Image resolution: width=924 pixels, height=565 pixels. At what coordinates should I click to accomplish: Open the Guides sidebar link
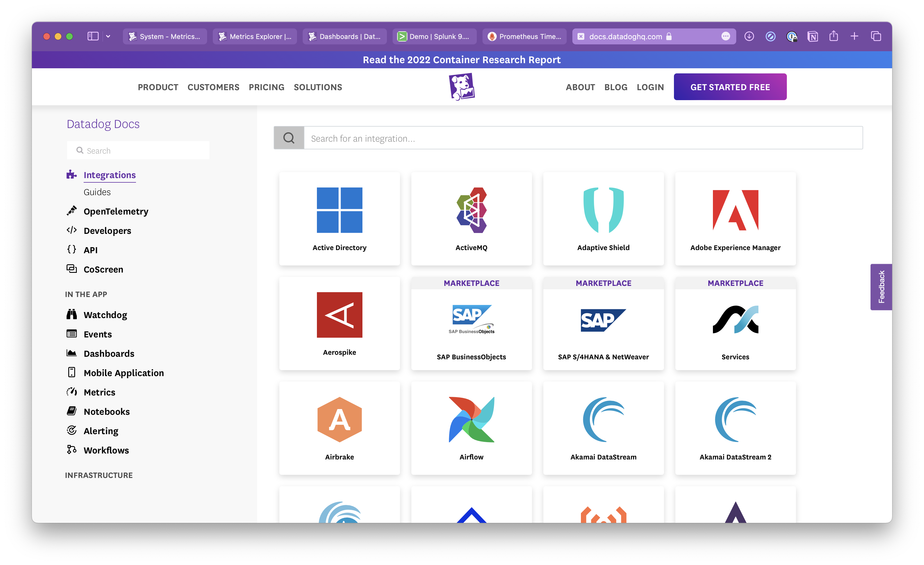point(97,192)
